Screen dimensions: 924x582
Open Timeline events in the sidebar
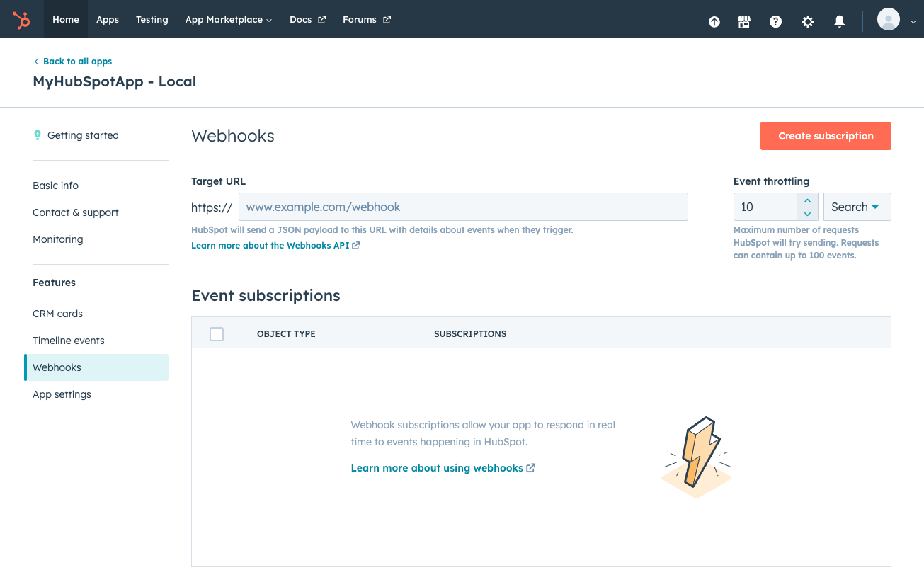coord(69,341)
